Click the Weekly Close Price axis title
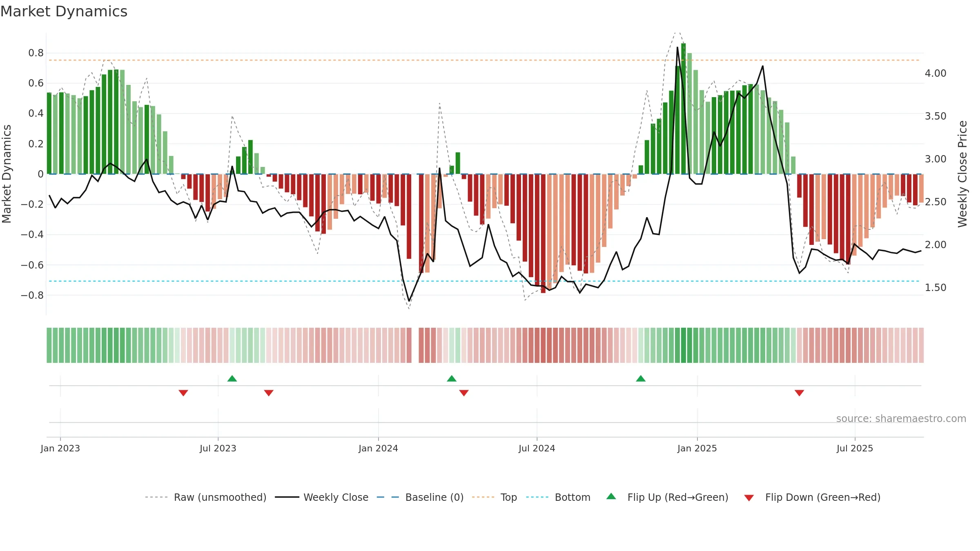 [x=962, y=174]
